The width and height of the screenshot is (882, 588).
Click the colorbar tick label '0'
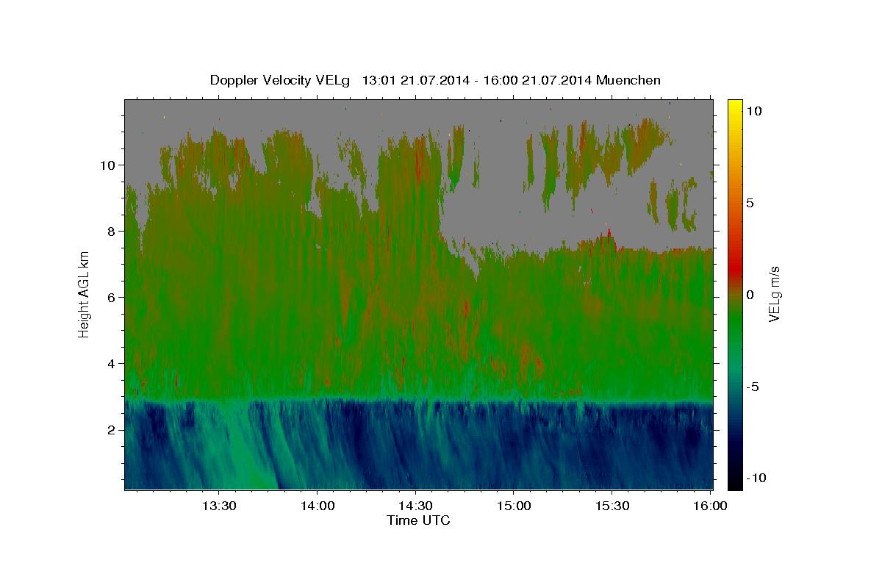coord(750,295)
